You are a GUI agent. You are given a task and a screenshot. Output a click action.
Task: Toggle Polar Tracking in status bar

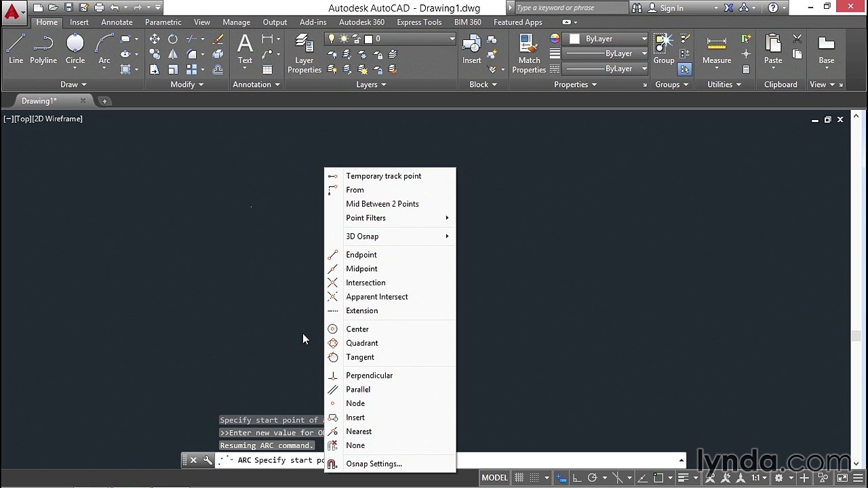click(592, 478)
